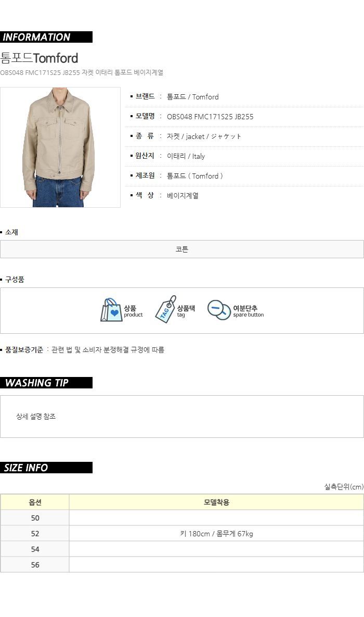The height and width of the screenshot is (617, 364).
Task: Click the model name OBS048 FMC171S25 JB255 value
Action: pos(210,117)
